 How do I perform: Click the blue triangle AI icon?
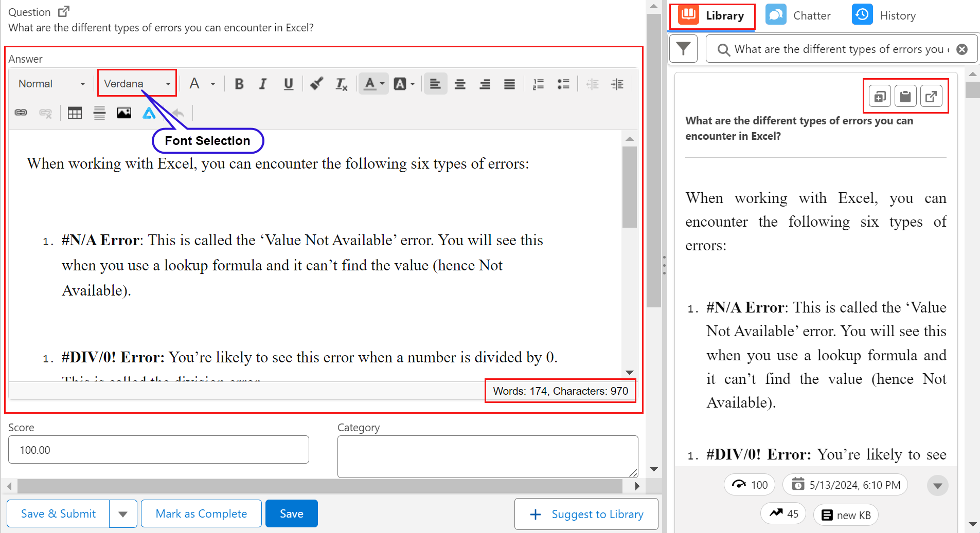(x=149, y=113)
